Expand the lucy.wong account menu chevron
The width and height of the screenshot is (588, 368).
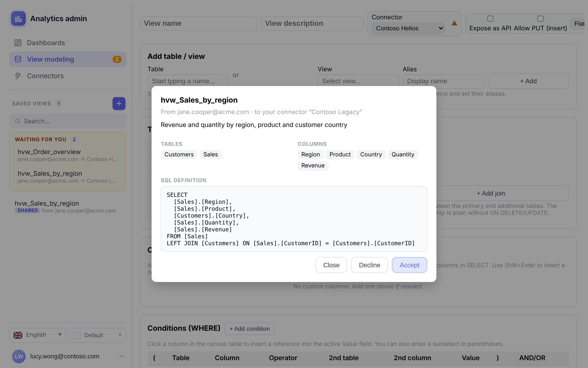[x=122, y=356]
